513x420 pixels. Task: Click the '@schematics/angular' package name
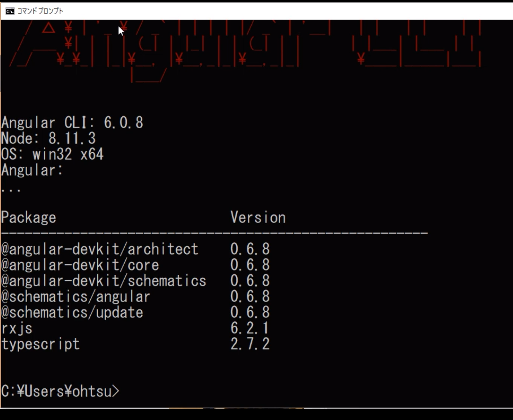tap(76, 297)
